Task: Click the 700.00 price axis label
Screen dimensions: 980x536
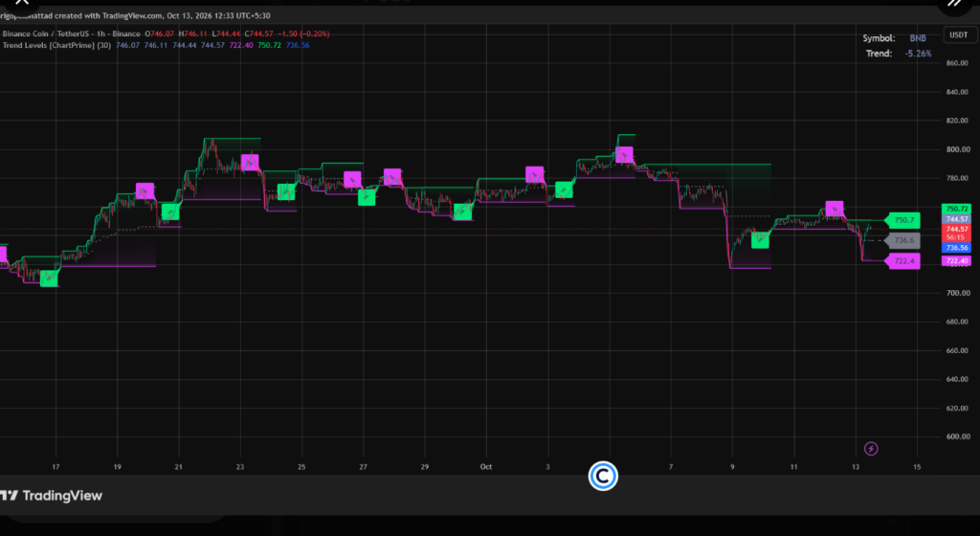Action: [957, 293]
